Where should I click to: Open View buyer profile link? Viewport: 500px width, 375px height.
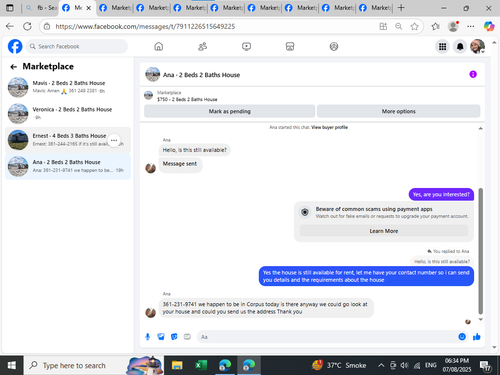(329, 127)
